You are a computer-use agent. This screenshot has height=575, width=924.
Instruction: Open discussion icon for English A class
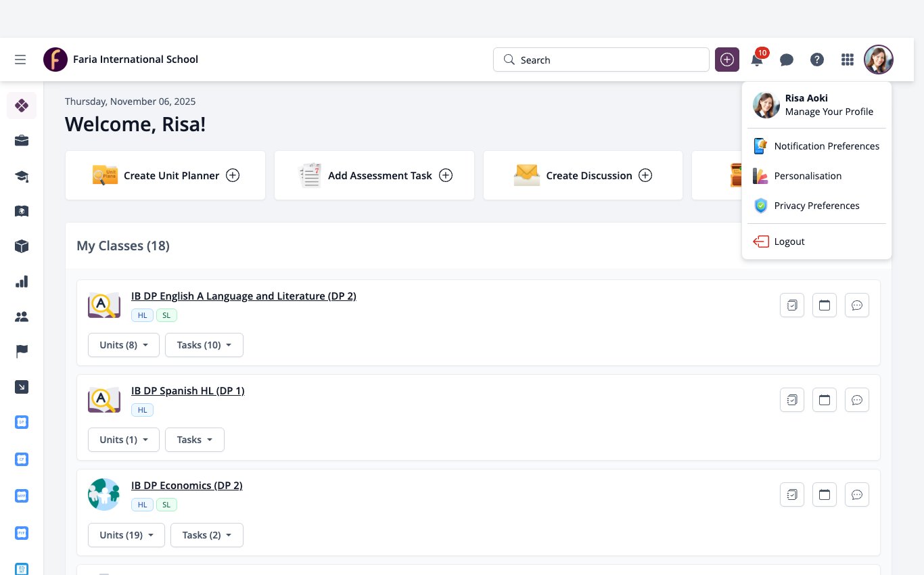(857, 305)
